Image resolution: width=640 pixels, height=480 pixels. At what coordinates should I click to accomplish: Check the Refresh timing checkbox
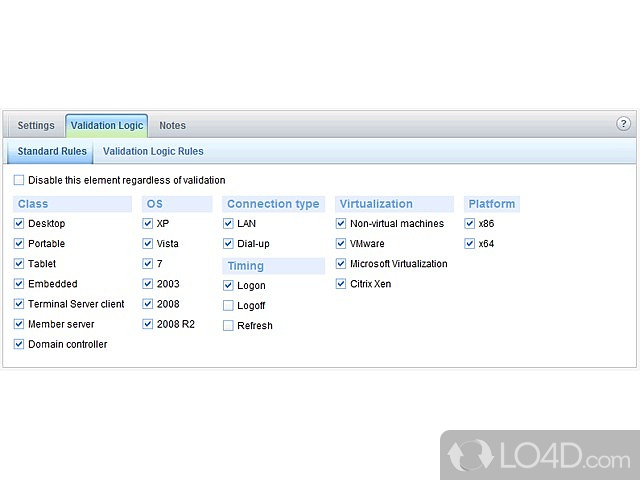click(x=228, y=326)
